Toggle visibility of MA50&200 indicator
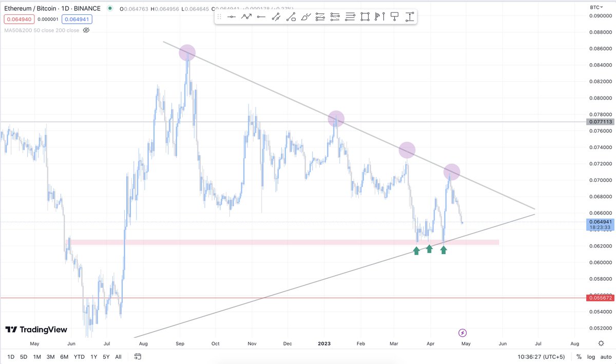Viewport: 616px width, 364px height. point(86,30)
